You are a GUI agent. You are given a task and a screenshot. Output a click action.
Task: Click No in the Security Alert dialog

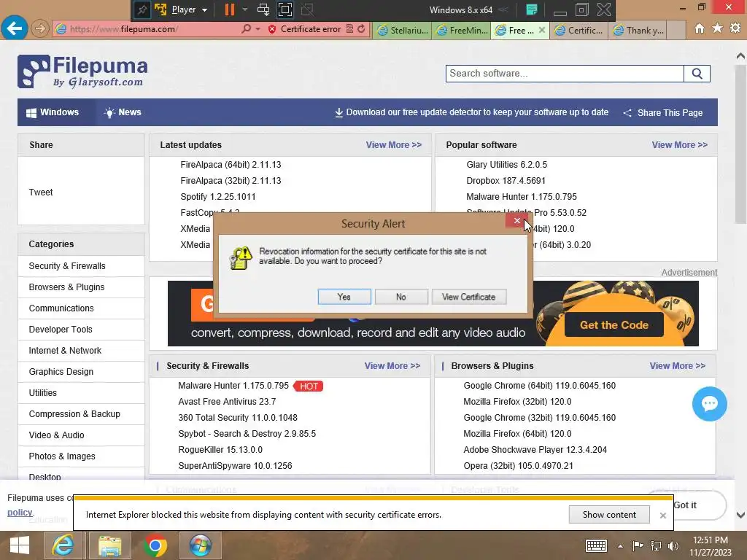(x=401, y=297)
